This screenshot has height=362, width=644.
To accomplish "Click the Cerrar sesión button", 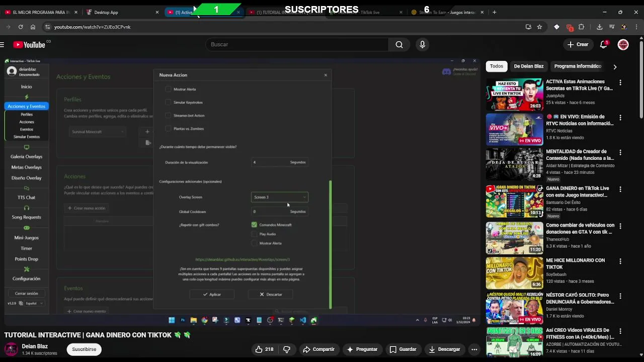I will (x=26, y=293).
